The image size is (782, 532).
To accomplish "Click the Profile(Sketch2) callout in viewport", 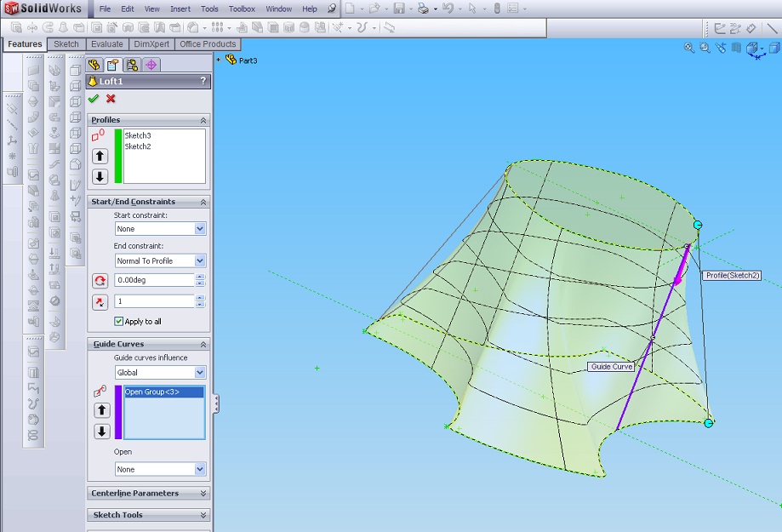I will [x=732, y=276].
